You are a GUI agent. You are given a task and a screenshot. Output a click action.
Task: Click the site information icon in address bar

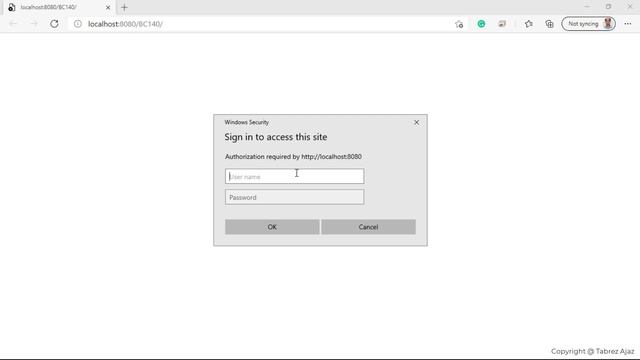(x=78, y=24)
